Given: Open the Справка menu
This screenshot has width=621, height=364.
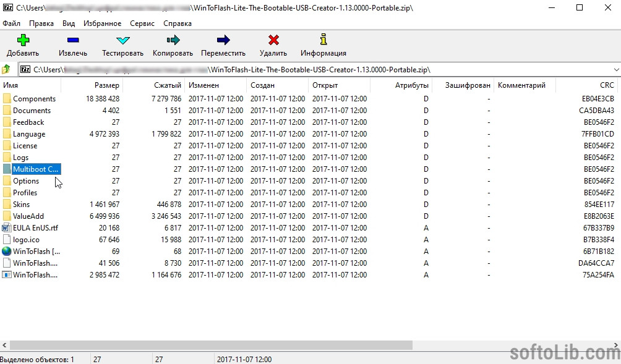Looking at the screenshot, I should tap(178, 23).
